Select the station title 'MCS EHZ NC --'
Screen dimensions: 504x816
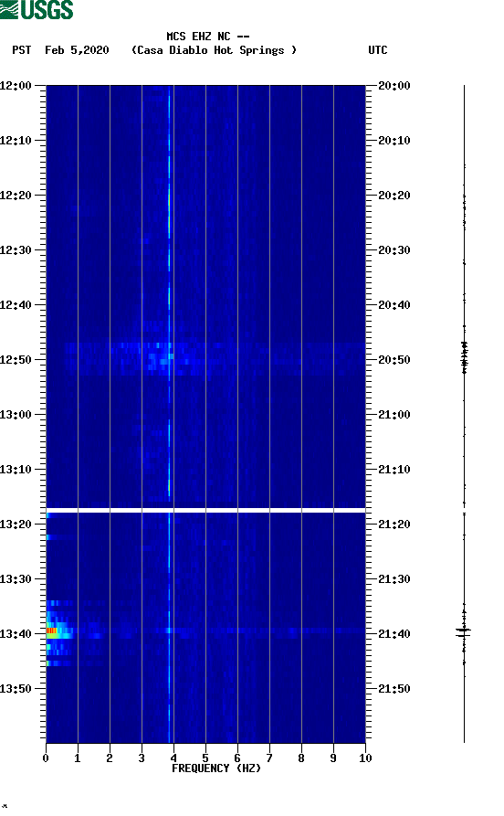[208, 37]
